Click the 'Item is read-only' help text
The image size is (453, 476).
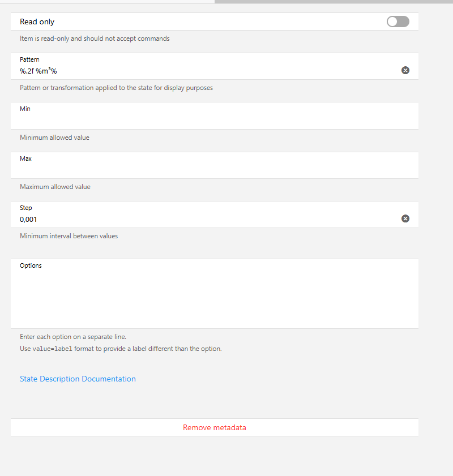[95, 38]
